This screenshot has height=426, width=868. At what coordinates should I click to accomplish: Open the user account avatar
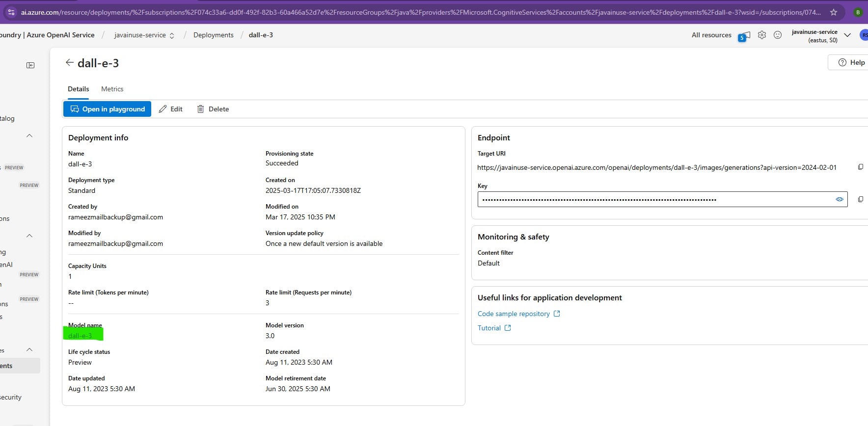(x=864, y=35)
